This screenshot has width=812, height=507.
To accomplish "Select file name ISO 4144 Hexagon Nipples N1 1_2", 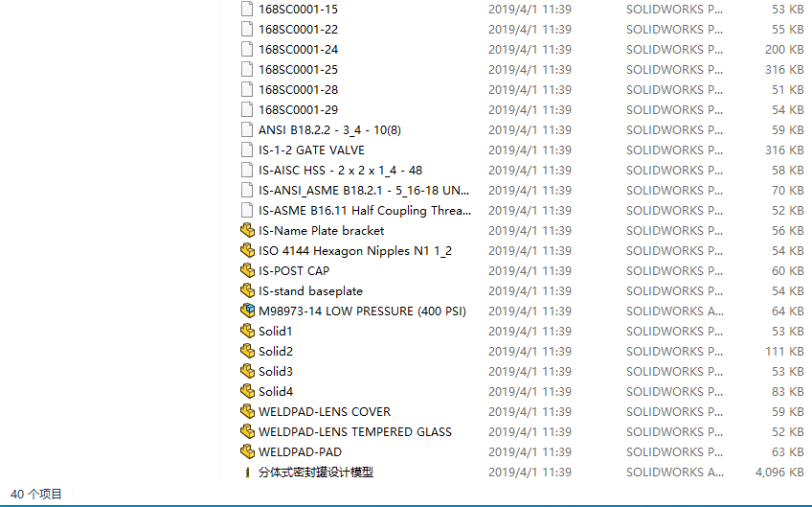I will tap(355, 251).
